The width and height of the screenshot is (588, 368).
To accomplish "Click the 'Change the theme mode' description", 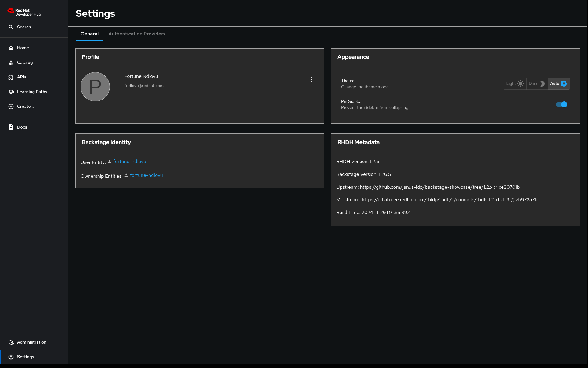I will [x=365, y=87].
